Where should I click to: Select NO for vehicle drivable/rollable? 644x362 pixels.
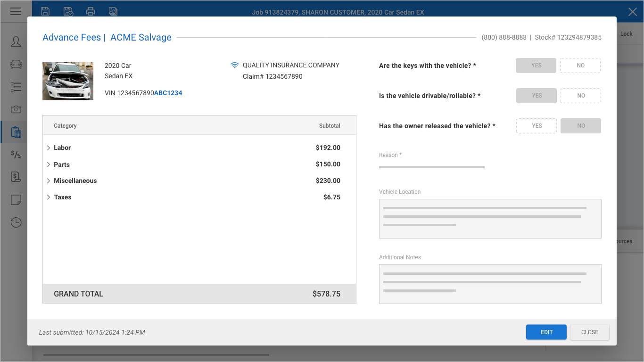(581, 96)
